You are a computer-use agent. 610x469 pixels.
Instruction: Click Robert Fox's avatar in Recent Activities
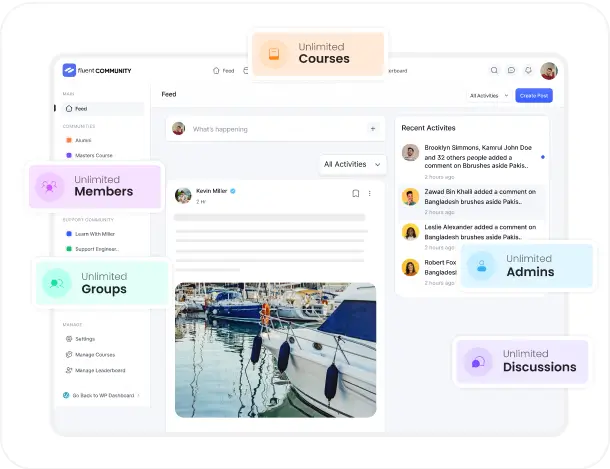(410, 268)
